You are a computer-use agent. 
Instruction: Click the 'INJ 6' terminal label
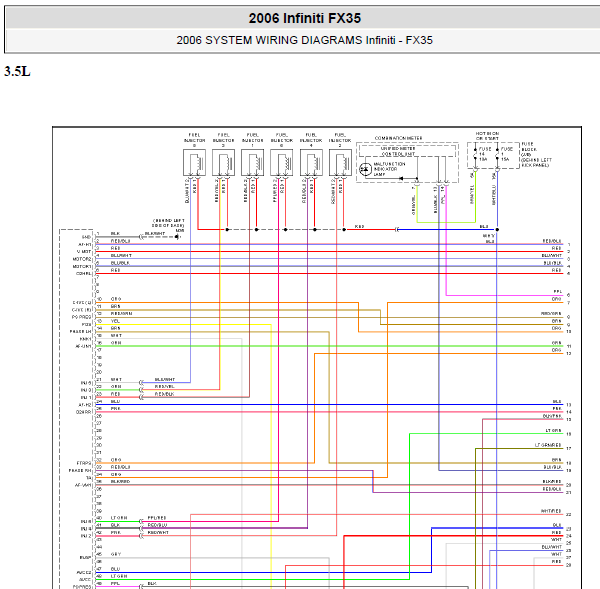point(86,522)
